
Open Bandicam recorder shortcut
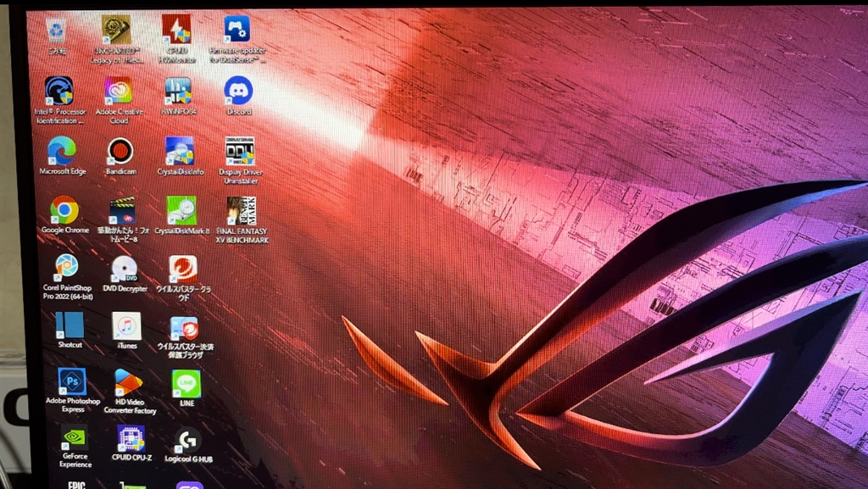120,151
